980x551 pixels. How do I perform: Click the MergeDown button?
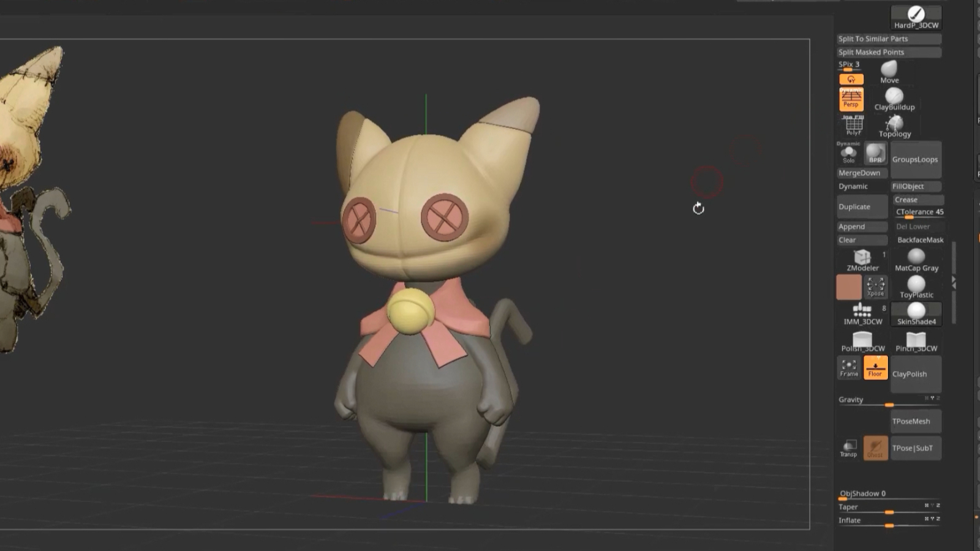(862, 173)
